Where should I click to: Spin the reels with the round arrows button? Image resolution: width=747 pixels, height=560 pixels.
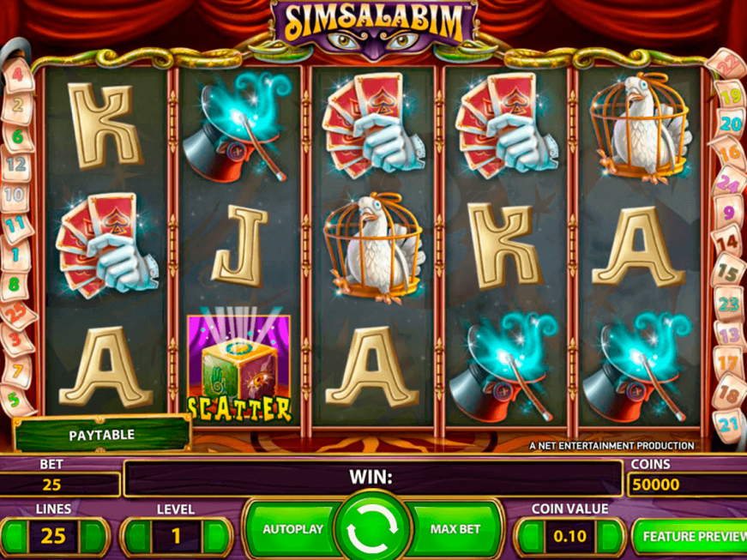tap(372, 528)
